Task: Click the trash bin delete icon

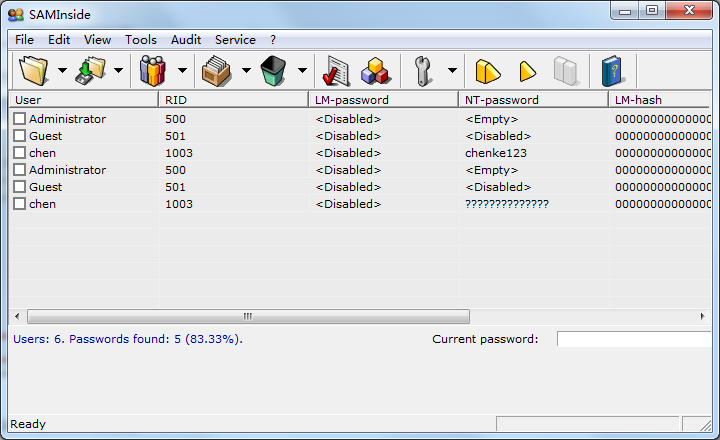Action: click(x=273, y=70)
